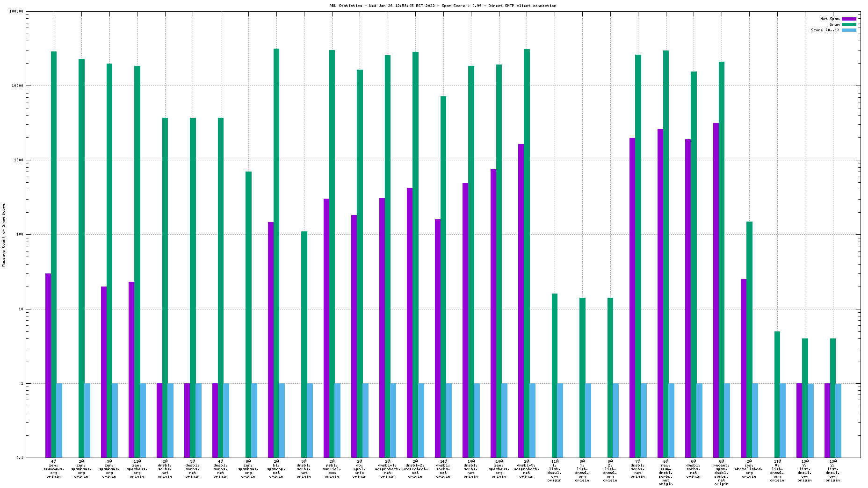Click the purple Not Spam bar for ips.whitelisted.org
This screenshot has height=488, width=868.
click(744, 368)
